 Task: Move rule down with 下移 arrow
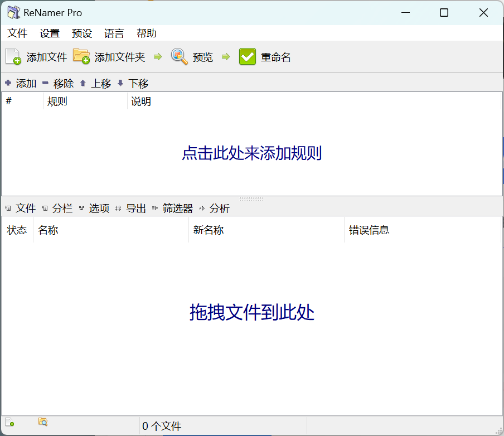(120, 84)
